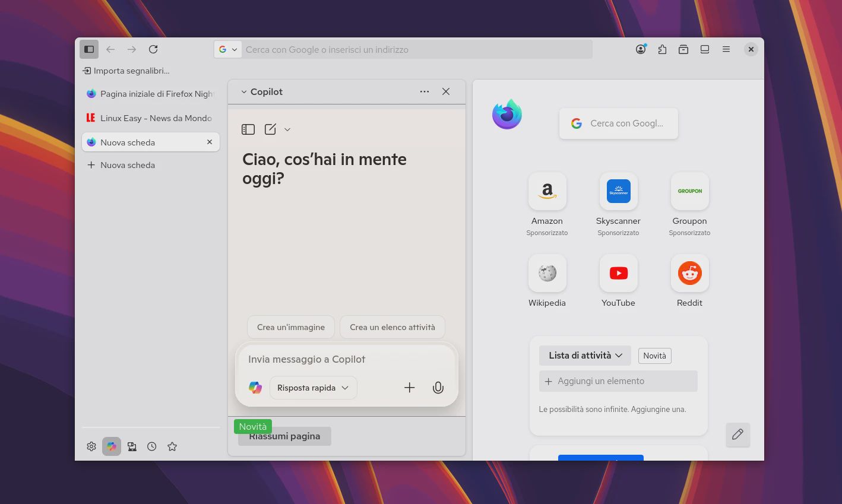Screen dimensions: 842x504
Task: Click the split view icon in toolbar
Action: (705, 49)
